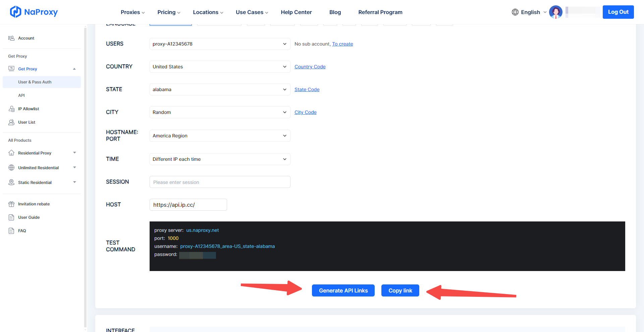Click the User List person icon
Screen dimensions: 644x332
tap(11, 122)
